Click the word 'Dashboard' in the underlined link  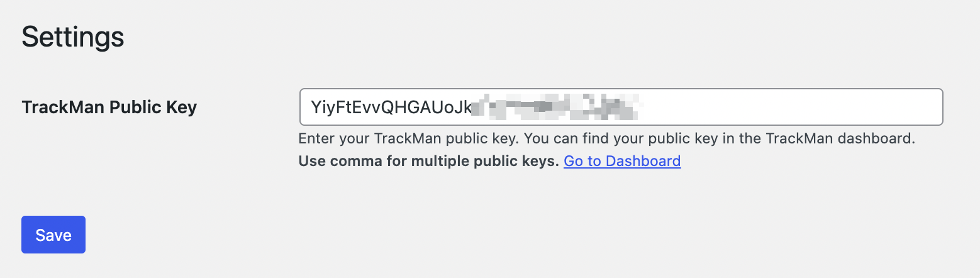pyautogui.click(x=643, y=161)
